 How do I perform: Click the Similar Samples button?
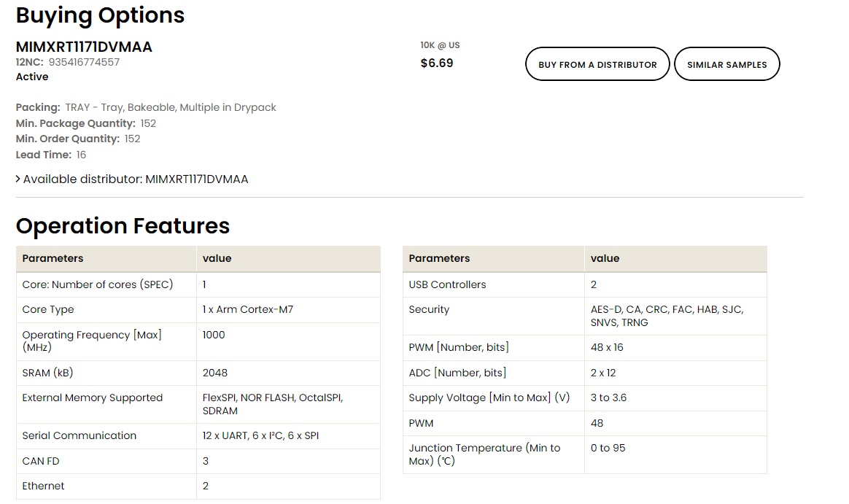[726, 64]
